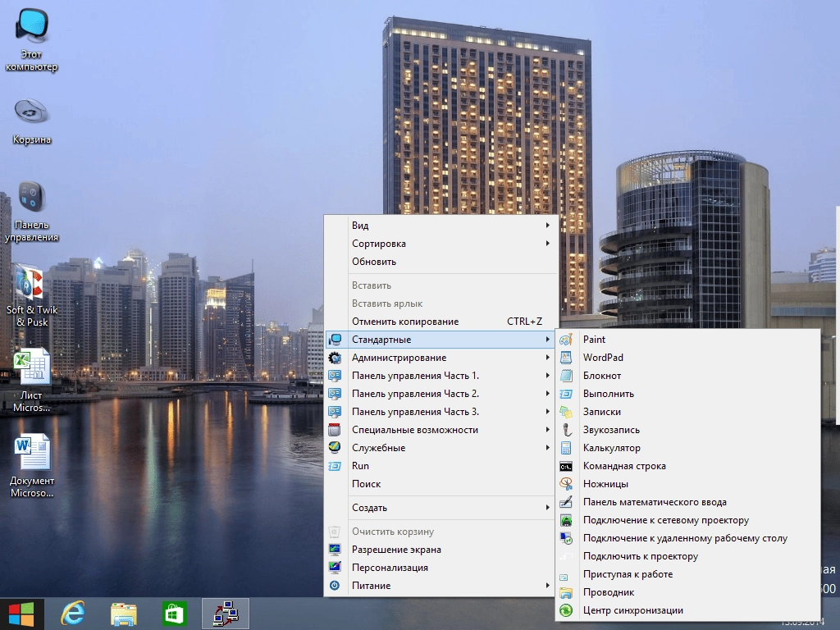Select the Этот компьютер desktop icon

(32, 40)
